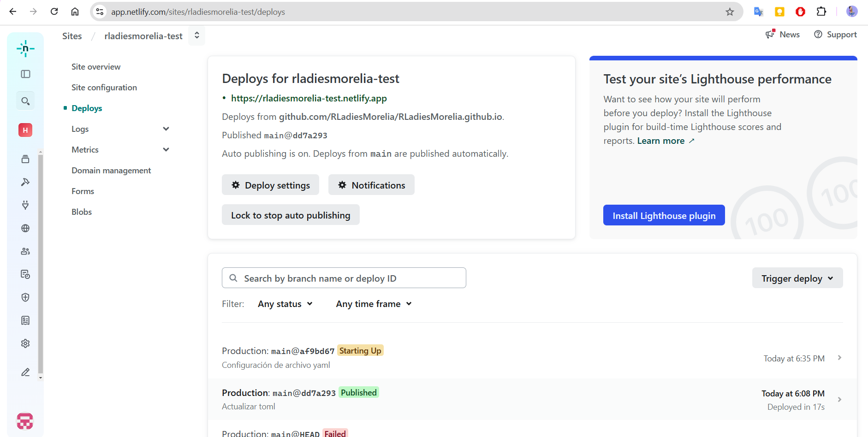Open the Billing receipt icon
The image size is (868, 437).
tap(25, 320)
